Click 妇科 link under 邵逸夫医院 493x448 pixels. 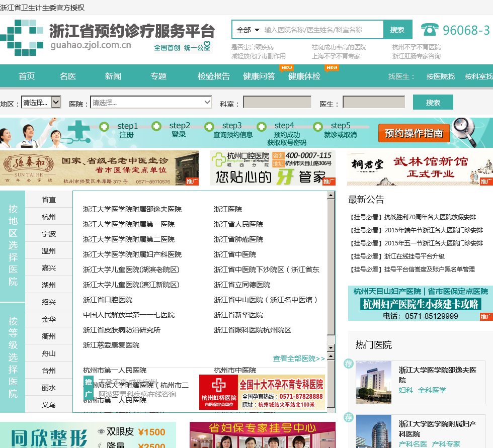pos(405,390)
